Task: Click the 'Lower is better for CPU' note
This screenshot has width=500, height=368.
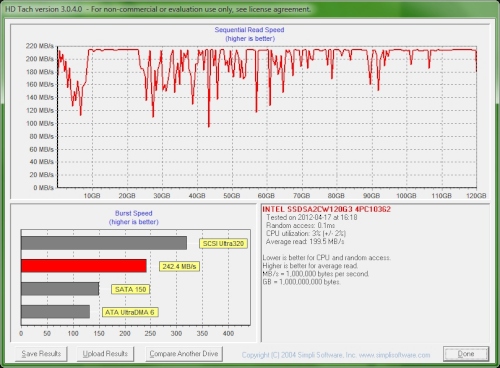Action: (x=326, y=258)
